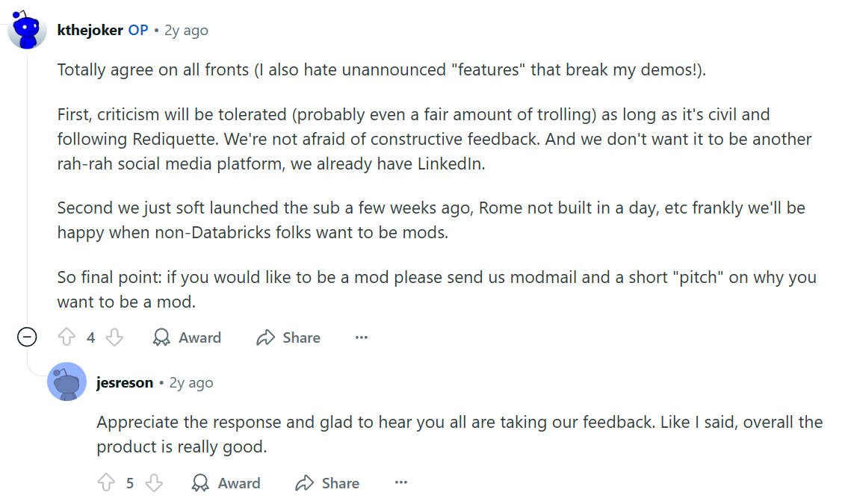Click jesreson's avatar image

[x=67, y=382]
